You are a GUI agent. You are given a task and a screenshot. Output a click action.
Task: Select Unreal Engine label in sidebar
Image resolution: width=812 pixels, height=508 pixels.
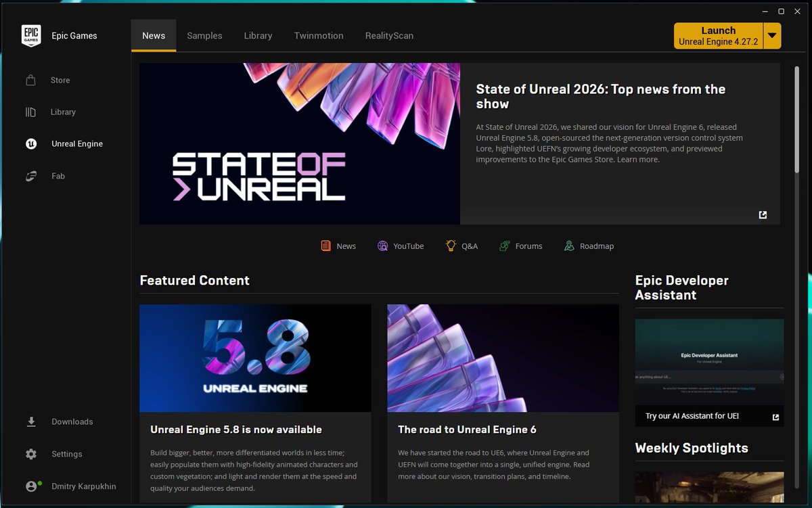click(x=77, y=143)
